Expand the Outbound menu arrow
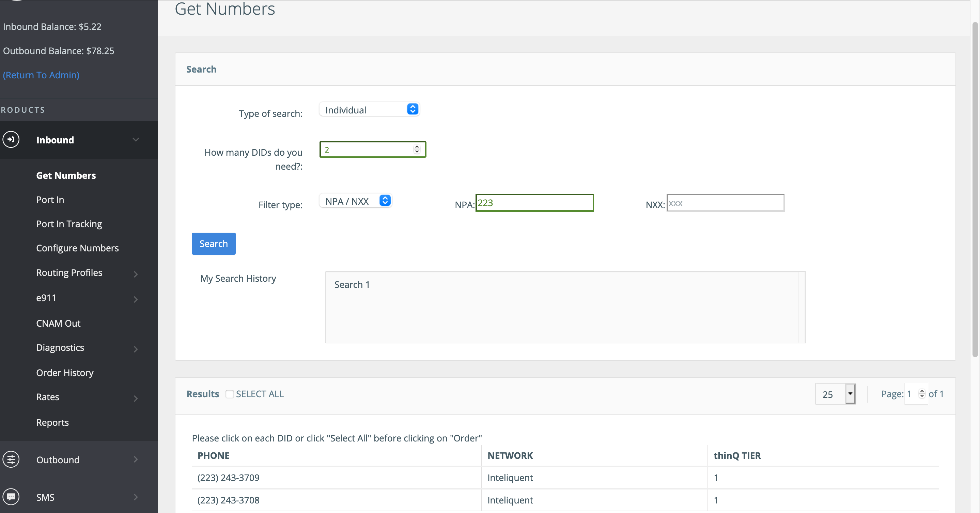Image resolution: width=980 pixels, height=513 pixels. tap(136, 459)
